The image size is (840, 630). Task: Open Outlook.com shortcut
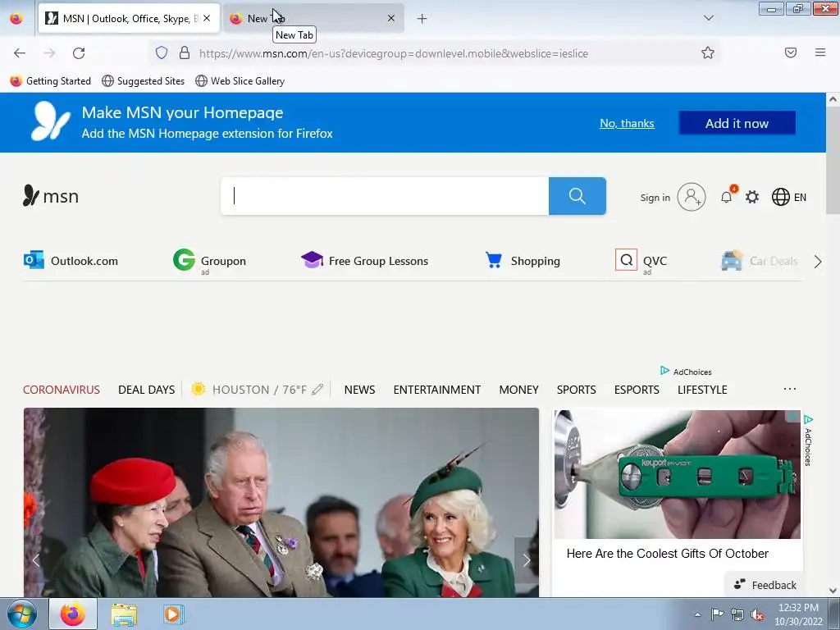71,261
